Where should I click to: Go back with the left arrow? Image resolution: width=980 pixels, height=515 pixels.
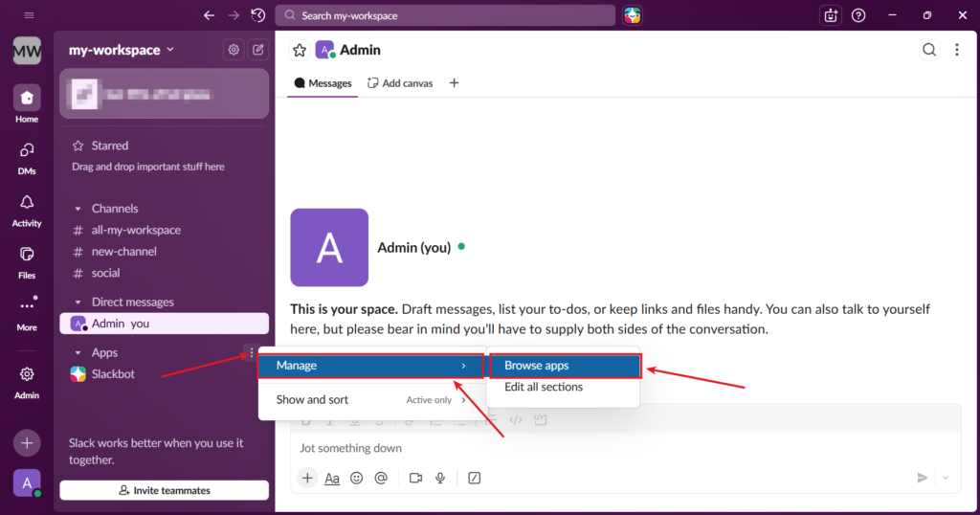pyautogui.click(x=209, y=15)
